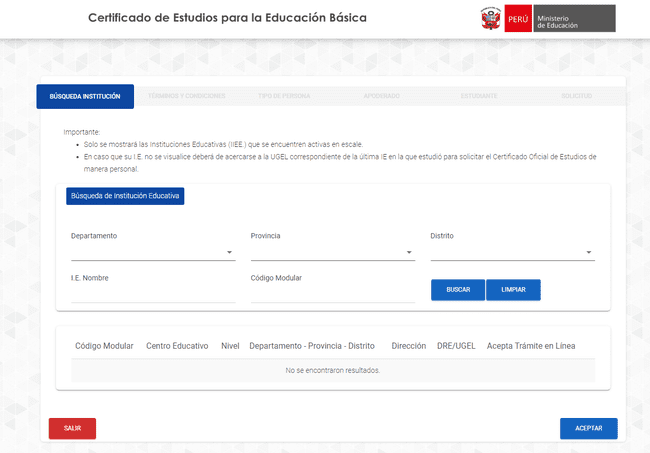Screen dimensions: 650x453
Task: Focus the I.E. Nombre text field
Action: pos(152,293)
